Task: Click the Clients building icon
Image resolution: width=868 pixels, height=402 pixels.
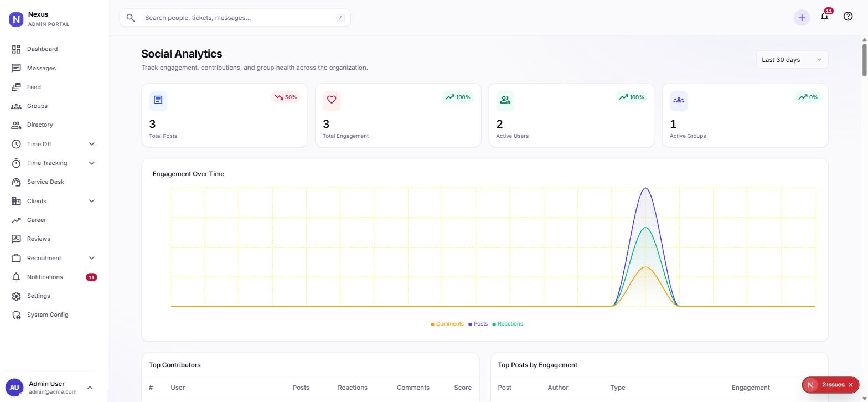Action: click(16, 201)
